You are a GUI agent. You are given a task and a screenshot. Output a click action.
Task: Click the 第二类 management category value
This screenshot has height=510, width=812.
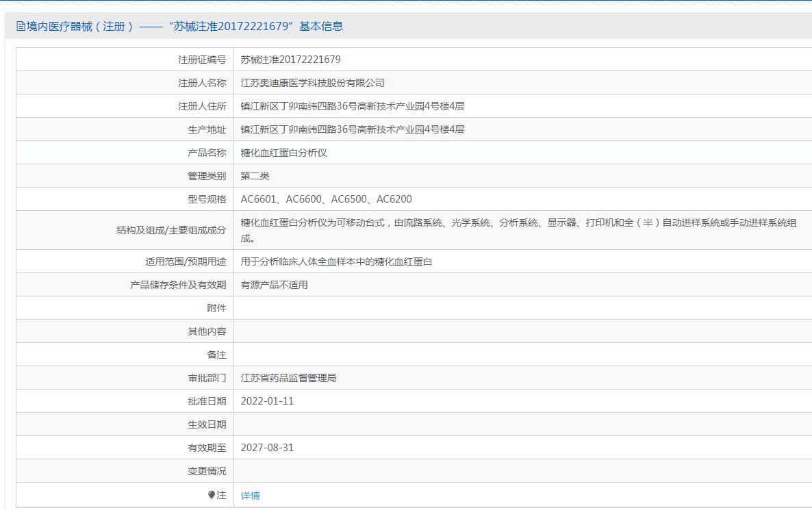tap(255, 176)
